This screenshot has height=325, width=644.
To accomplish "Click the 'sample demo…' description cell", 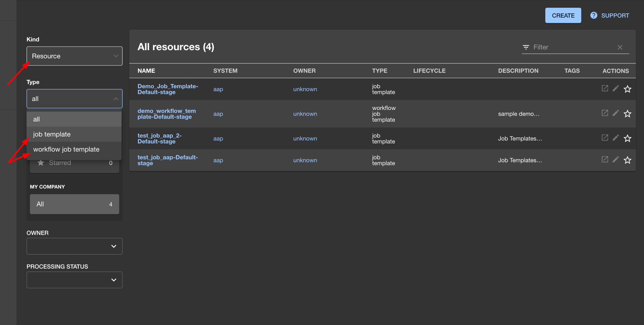I will 519,114.
